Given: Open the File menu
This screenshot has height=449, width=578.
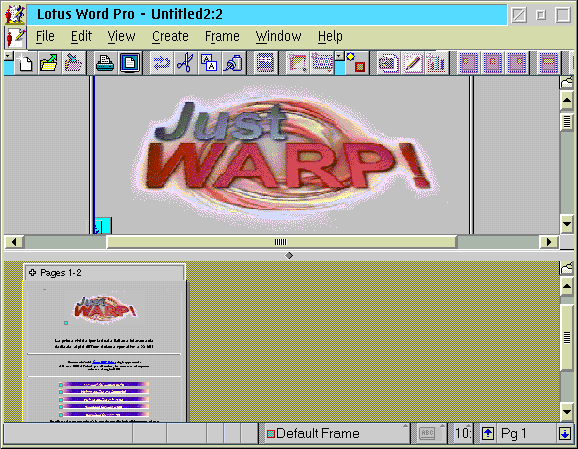Looking at the screenshot, I should pyautogui.click(x=45, y=36).
